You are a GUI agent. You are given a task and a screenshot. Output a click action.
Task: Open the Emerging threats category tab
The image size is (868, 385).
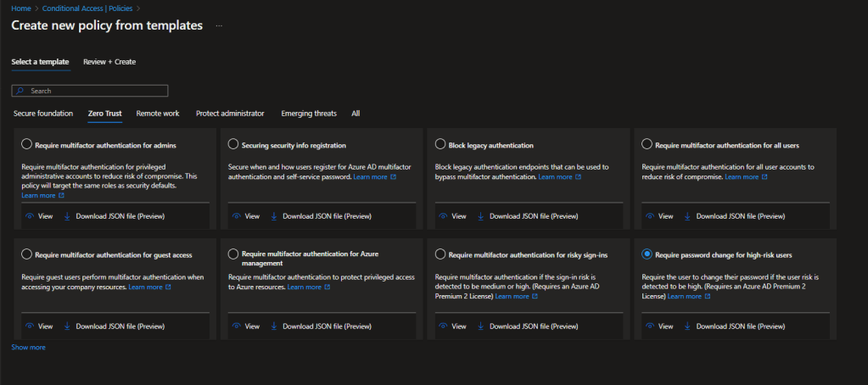(x=308, y=113)
